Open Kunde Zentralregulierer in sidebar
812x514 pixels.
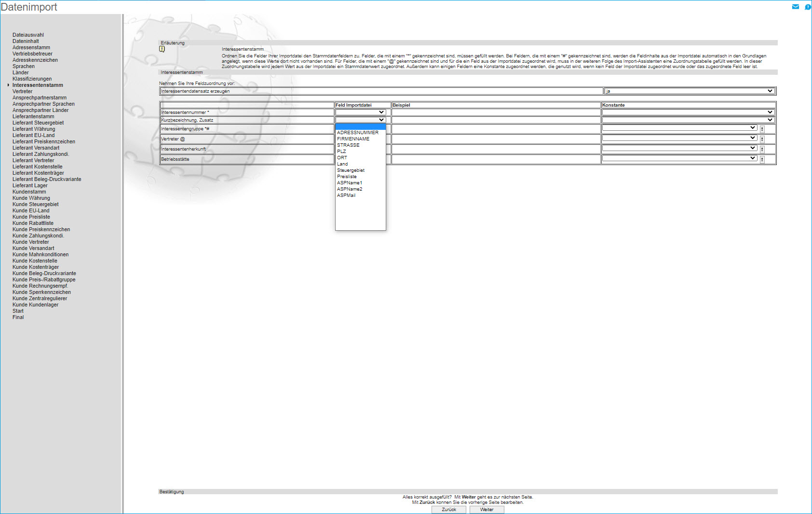pos(40,298)
